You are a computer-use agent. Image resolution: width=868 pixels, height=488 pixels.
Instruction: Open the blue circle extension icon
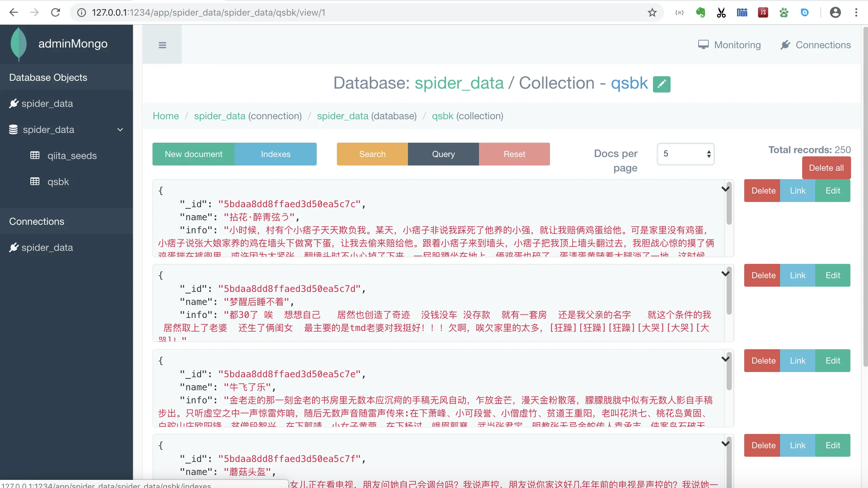[x=805, y=12]
